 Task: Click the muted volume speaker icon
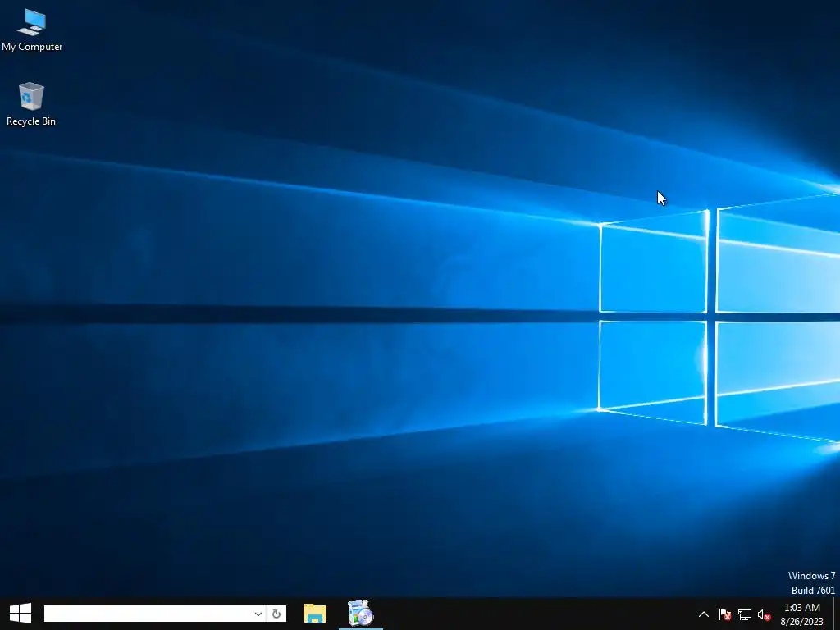coord(764,614)
